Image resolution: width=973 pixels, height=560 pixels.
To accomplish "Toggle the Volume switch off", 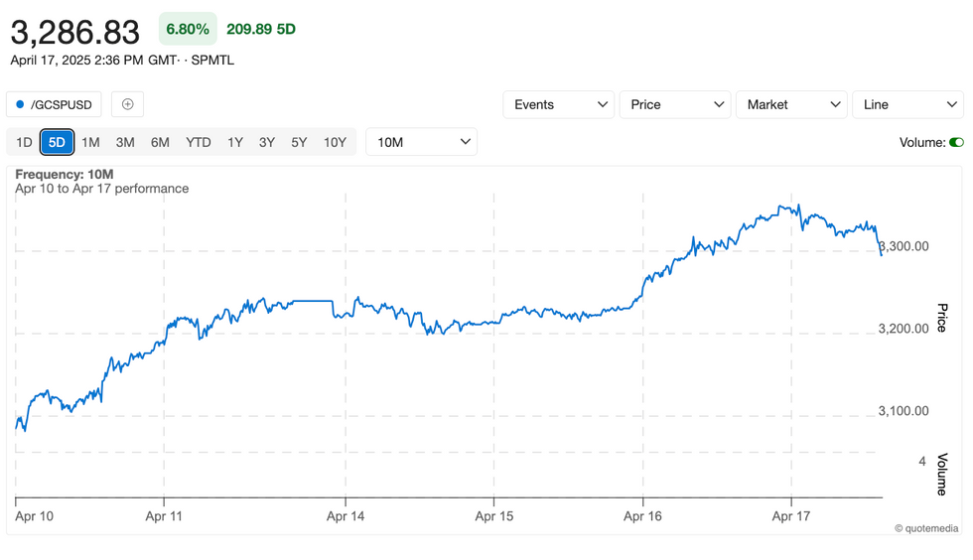I will pos(956,142).
